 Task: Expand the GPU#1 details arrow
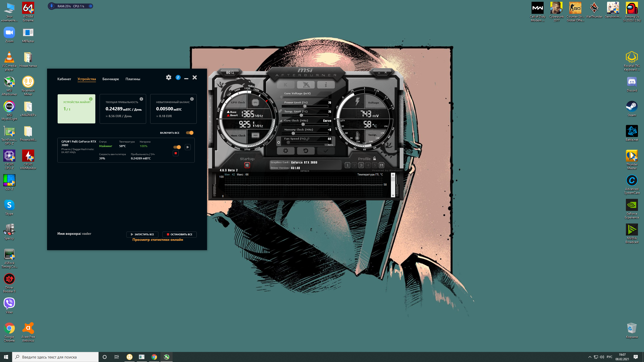pyautogui.click(x=188, y=147)
